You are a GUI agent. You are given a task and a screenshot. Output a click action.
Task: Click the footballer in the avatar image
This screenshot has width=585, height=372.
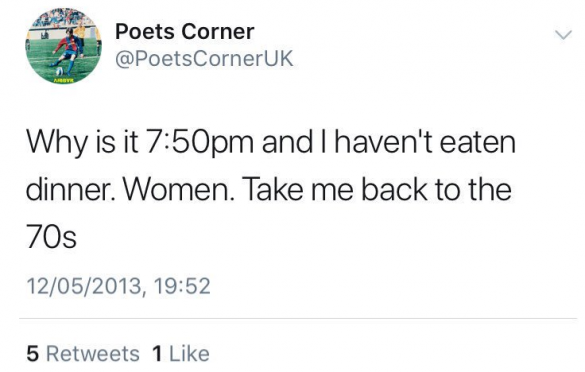pyautogui.click(x=68, y=50)
